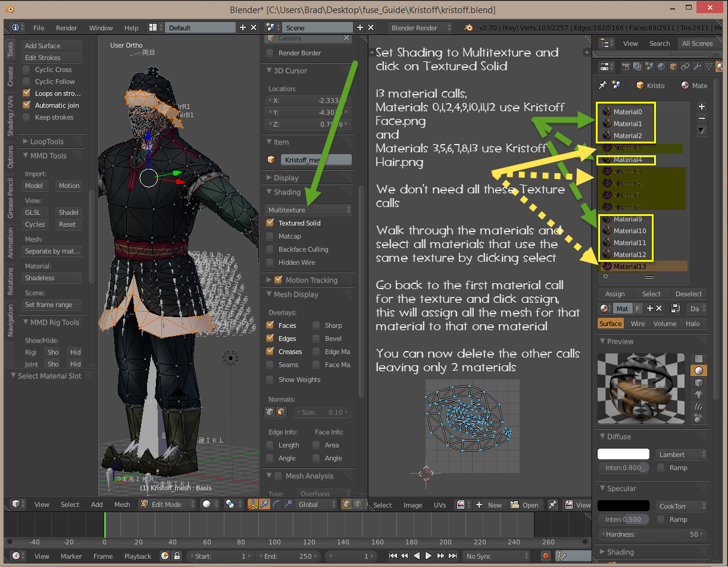
Task: Enable Cyclic Cross checkbox
Action: pyautogui.click(x=26, y=69)
